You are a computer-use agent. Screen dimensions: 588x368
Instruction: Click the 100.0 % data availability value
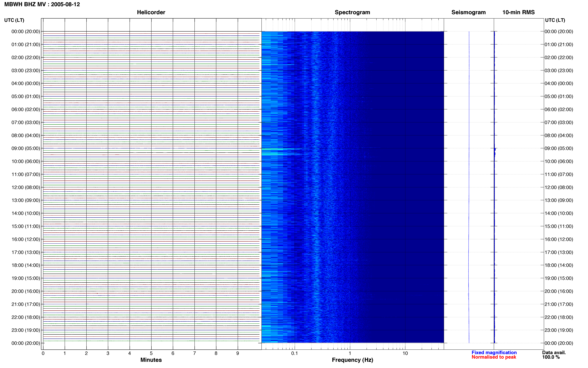(551, 357)
